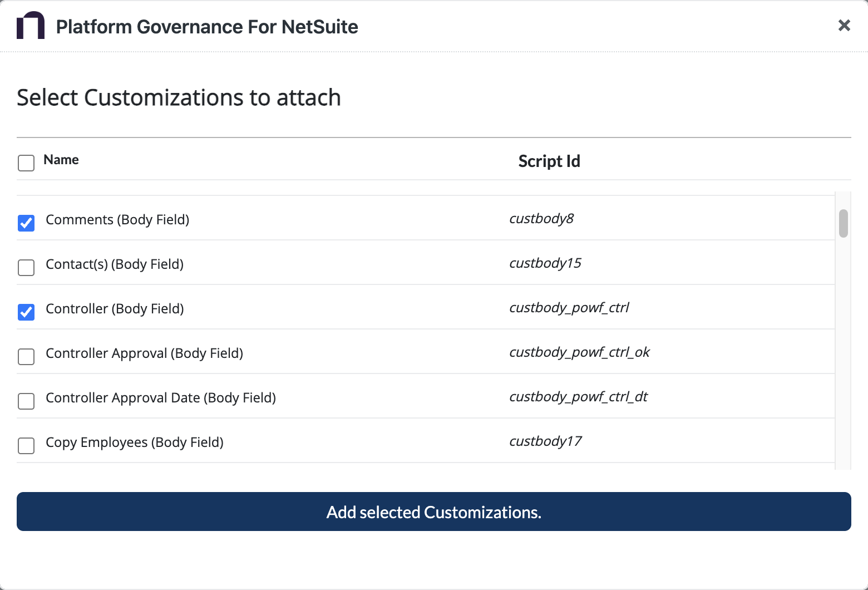Viewport: 868px width, 590px height.
Task: Tick the Controller Approval Date checkbox
Action: point(26,401)
